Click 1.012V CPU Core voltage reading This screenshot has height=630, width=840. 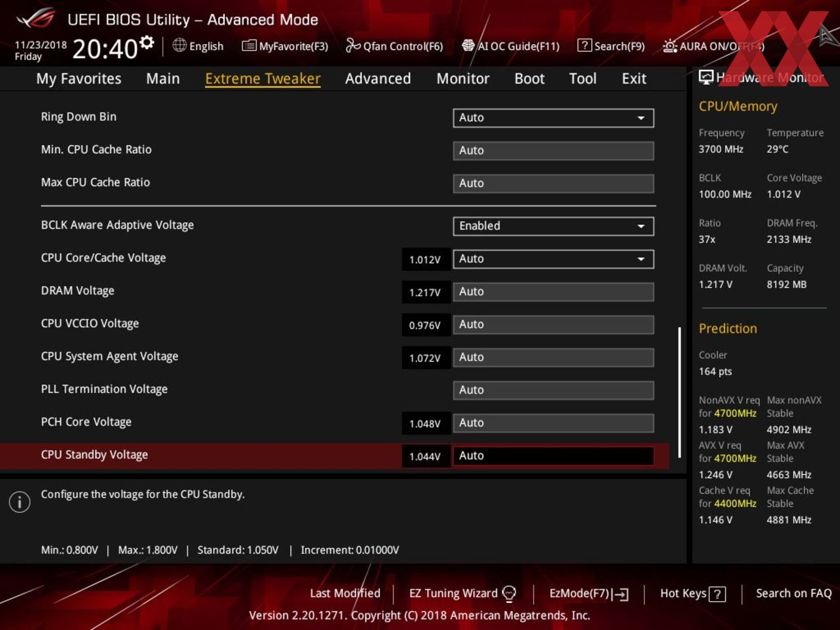point(425,259)
